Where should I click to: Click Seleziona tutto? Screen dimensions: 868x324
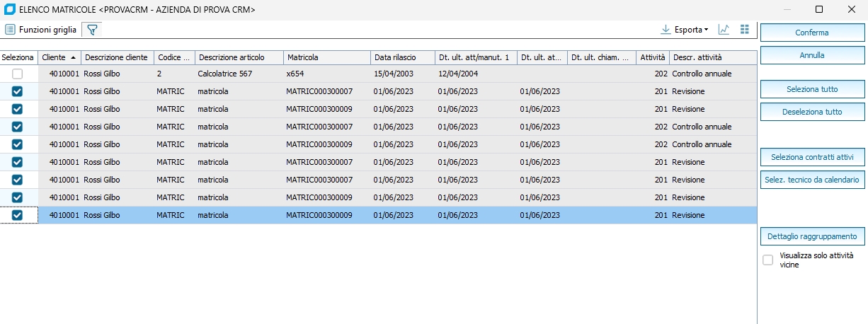(x=812, y=88)
